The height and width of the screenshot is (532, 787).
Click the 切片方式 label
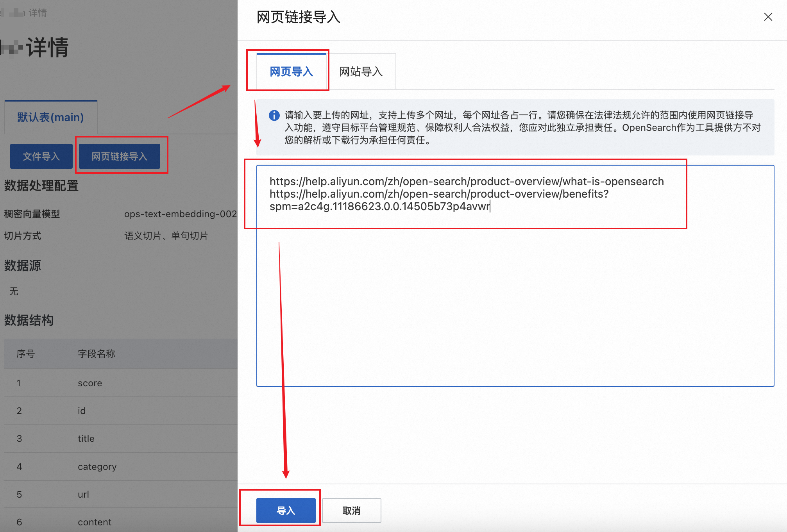coord(23,236)
